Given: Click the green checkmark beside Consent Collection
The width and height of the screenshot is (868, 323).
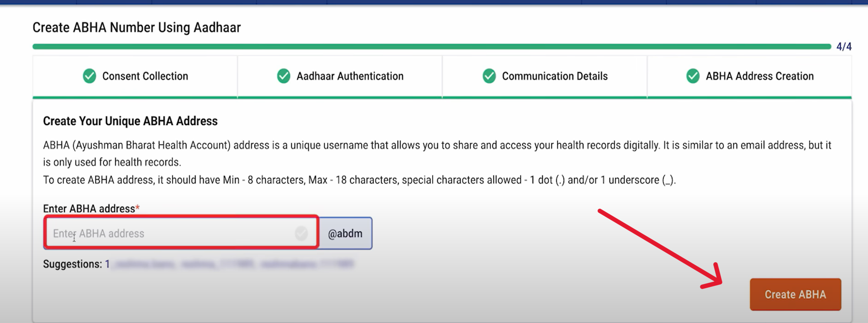Looking at the screenshot, I should pos(89,76).
